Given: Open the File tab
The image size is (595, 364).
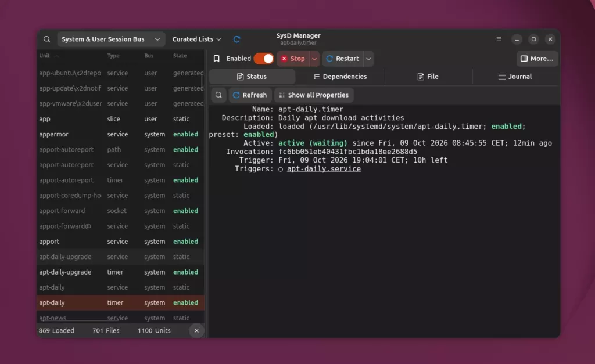Looking at the screenshot, I should (428, 77).
